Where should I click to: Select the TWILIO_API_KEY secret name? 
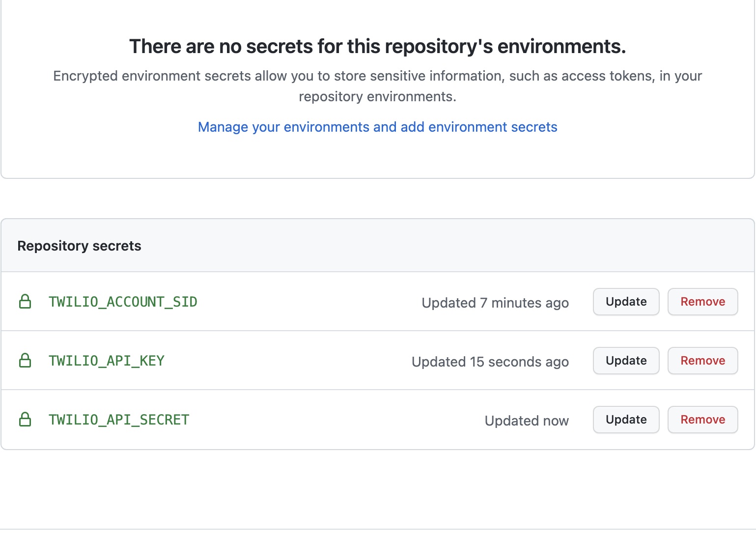pyautogui.click(x=107, y=361)
